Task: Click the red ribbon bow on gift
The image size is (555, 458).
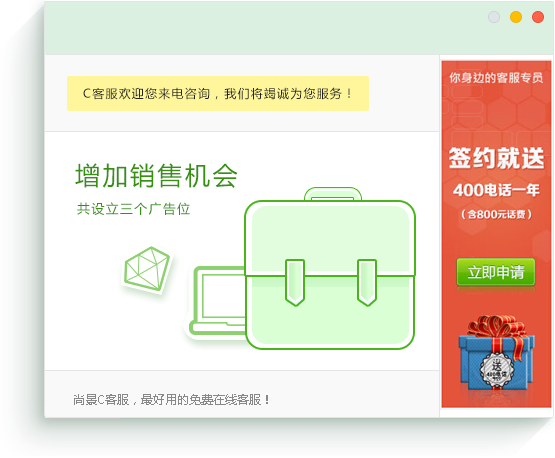Action: 496,330
